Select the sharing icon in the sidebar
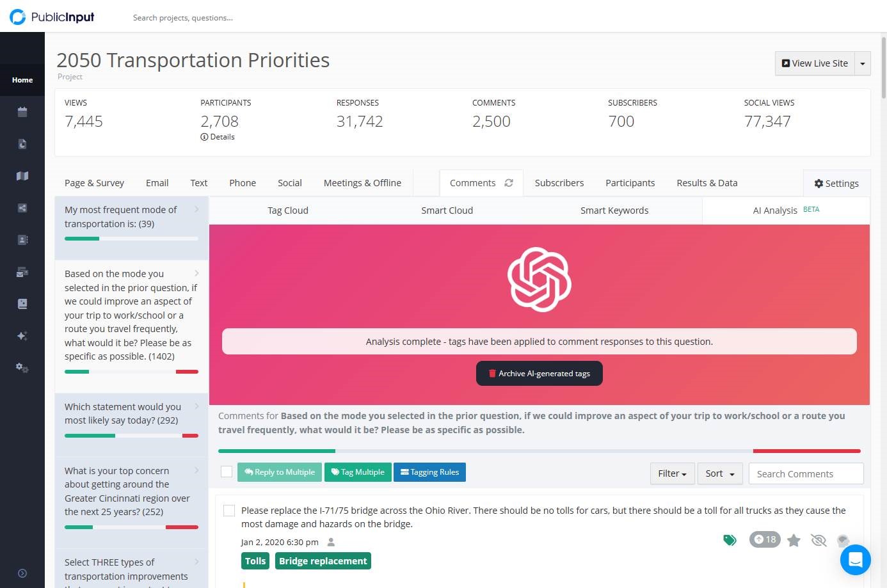 [x=22, y=207]
